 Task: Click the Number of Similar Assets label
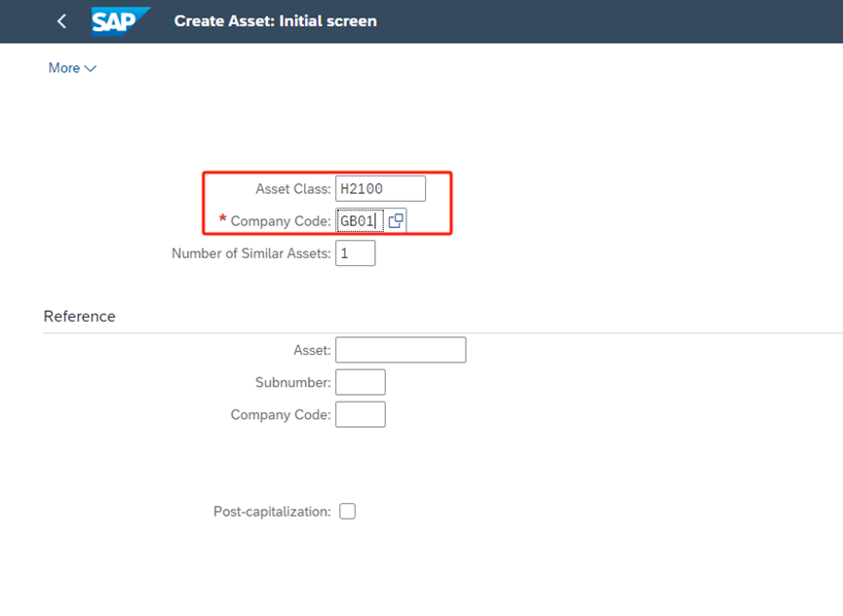coord(250,253)
